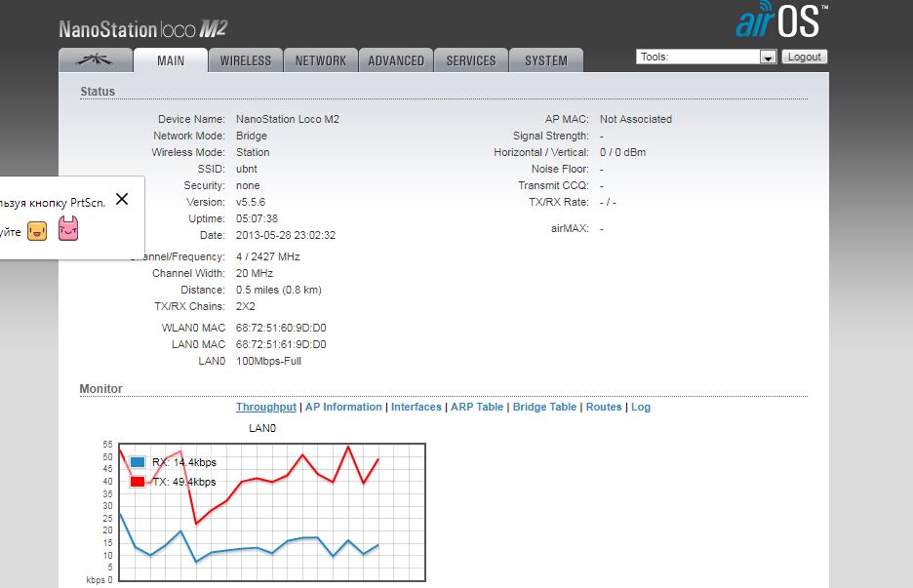Click the Wireless Mode value 'Station'
Viewport: 913px width, 588px height.
253,152
